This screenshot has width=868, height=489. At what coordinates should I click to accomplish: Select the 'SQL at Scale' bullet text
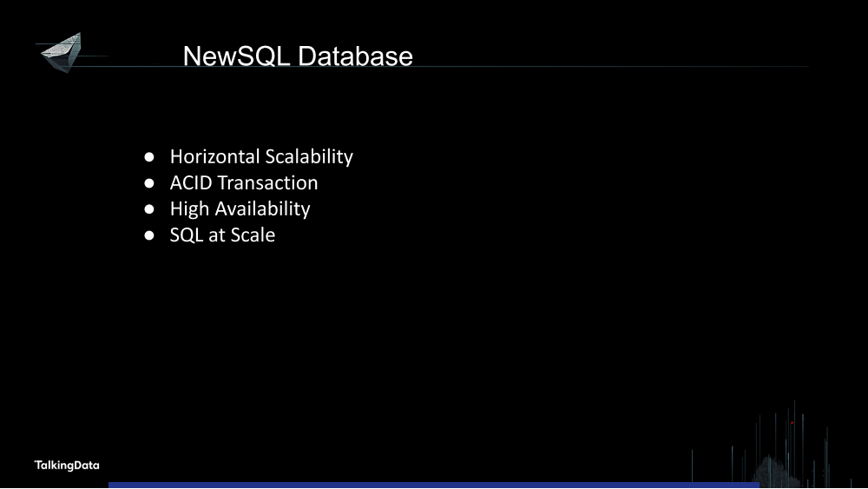pyautogui.click(x=222, y=235)
